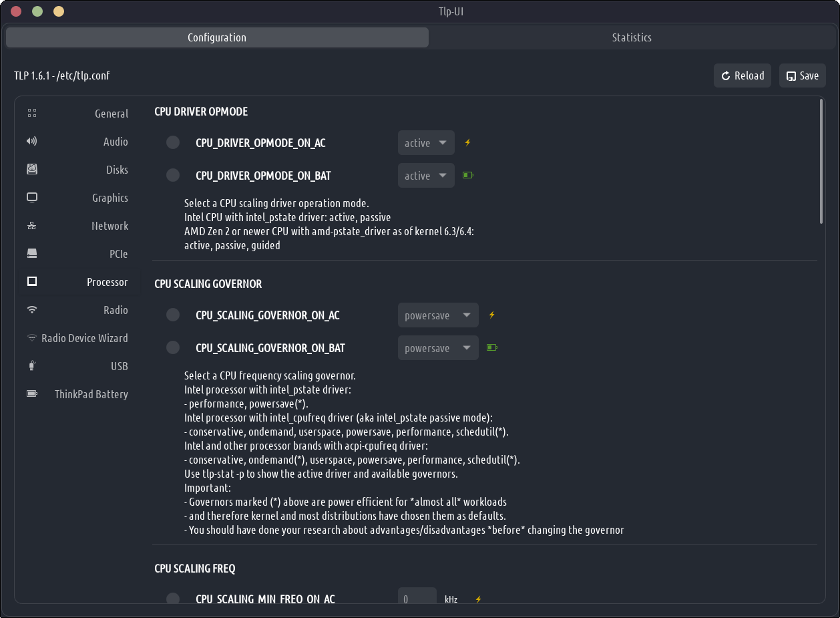Click the General category icon in sidebar

coord(32,114)
